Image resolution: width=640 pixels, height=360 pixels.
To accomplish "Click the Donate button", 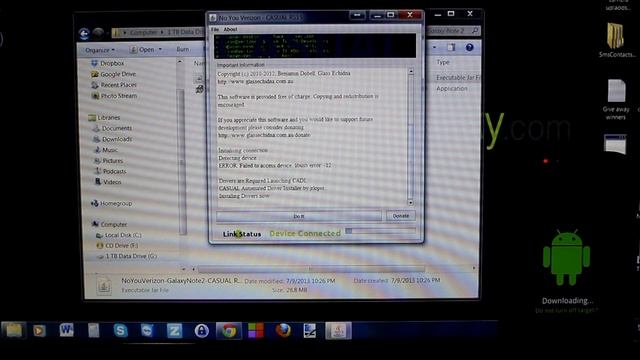I will 401,216.
